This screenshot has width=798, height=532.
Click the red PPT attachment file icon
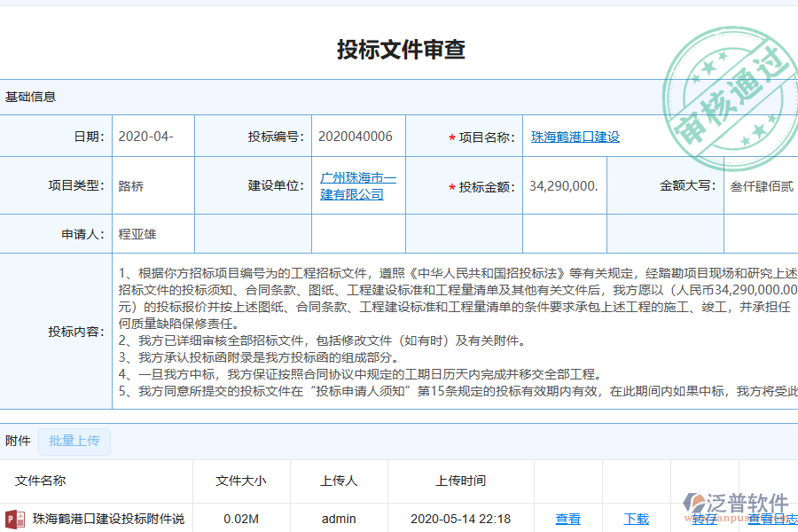[12, 520]
